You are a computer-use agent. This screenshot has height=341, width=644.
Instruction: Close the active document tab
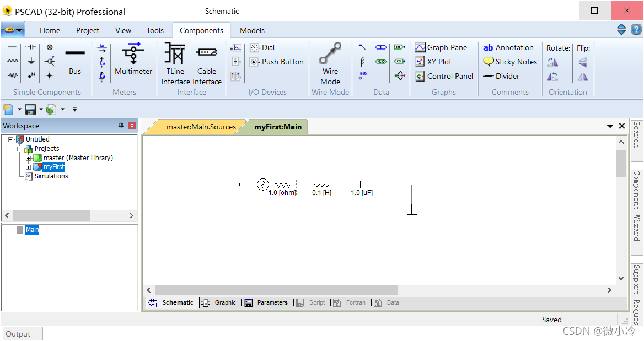pos(622,126)
